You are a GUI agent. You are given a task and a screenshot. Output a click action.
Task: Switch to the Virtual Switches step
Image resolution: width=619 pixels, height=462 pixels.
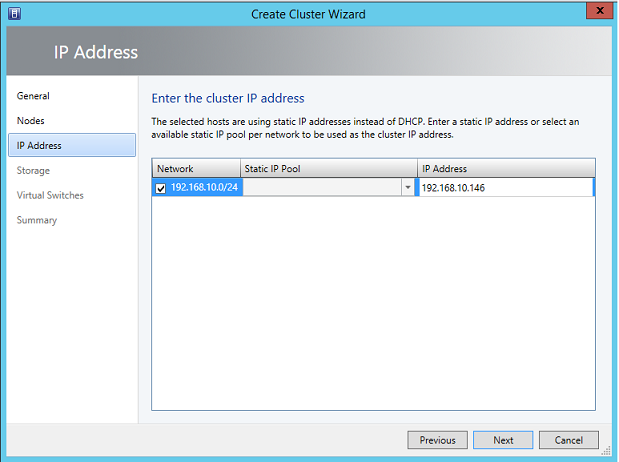click(50, 196)
